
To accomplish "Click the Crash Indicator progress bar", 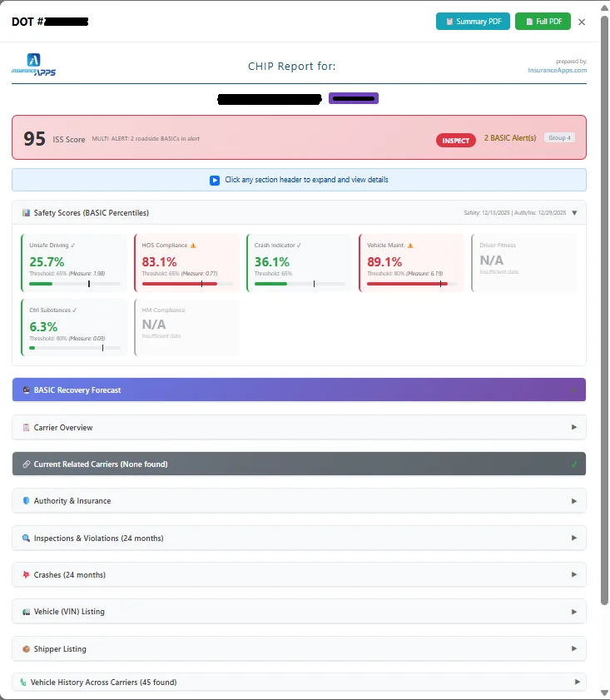I will [x=300, y=284].
